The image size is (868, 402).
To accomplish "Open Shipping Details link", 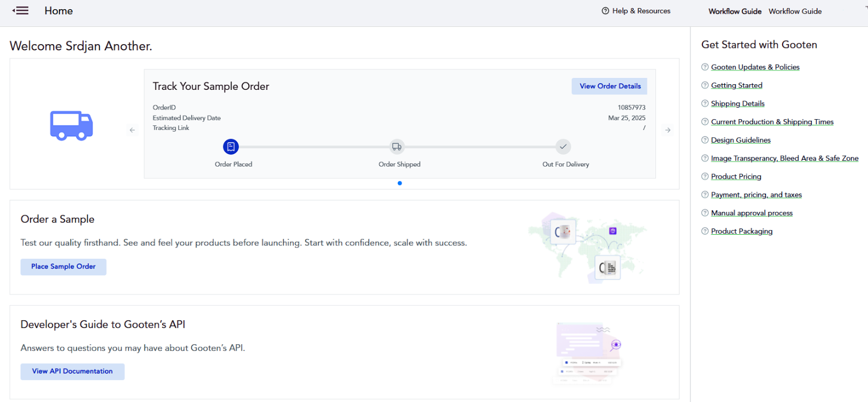I will [738, 104].
